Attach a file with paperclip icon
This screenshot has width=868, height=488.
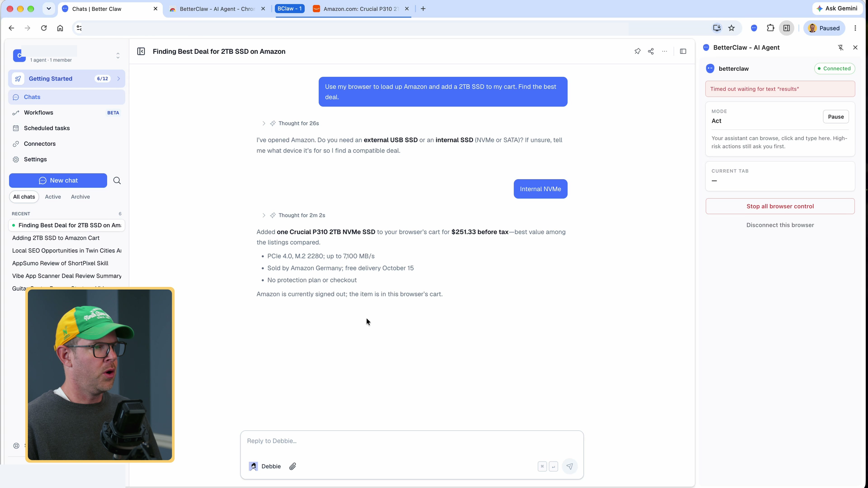point(293,466)
